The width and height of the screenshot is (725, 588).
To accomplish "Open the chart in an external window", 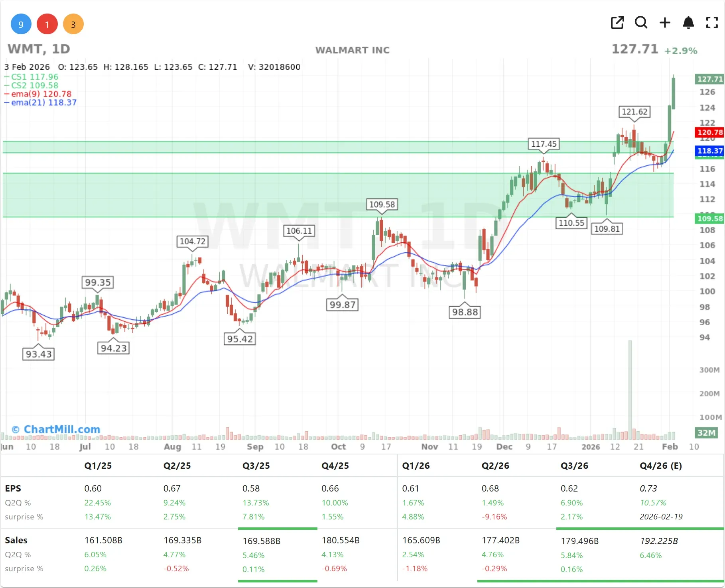I will (617, 23).
